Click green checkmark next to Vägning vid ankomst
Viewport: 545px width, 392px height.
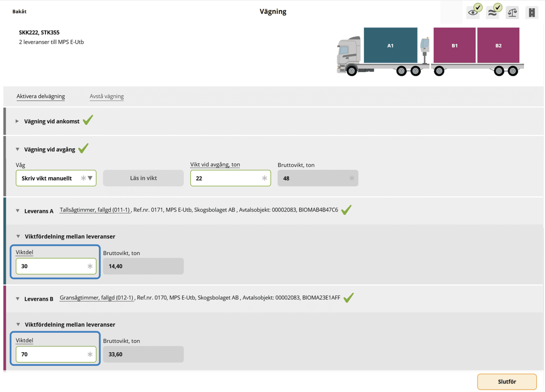(88, 120)
